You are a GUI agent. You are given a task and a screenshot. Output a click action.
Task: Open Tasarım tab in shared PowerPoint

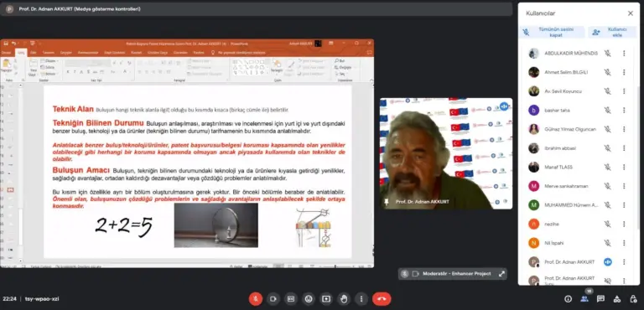pyautogui.click(x=48, y=53)
